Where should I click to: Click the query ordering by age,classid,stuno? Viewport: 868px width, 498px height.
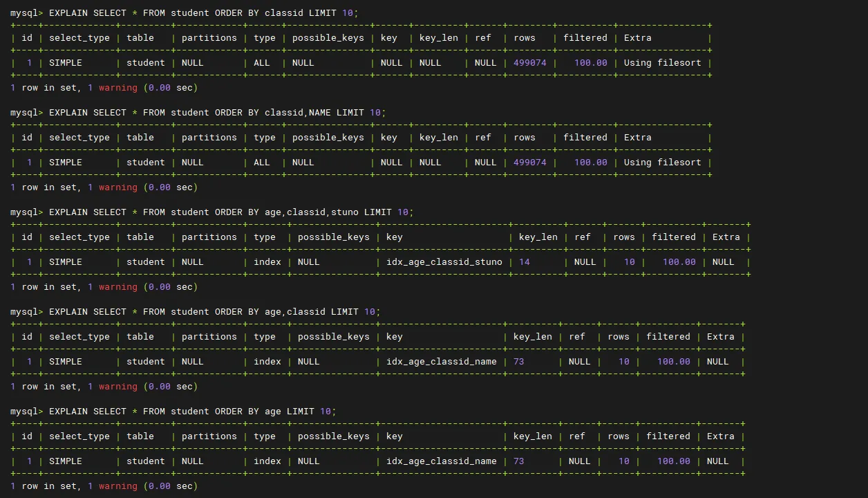pos(231,212)
